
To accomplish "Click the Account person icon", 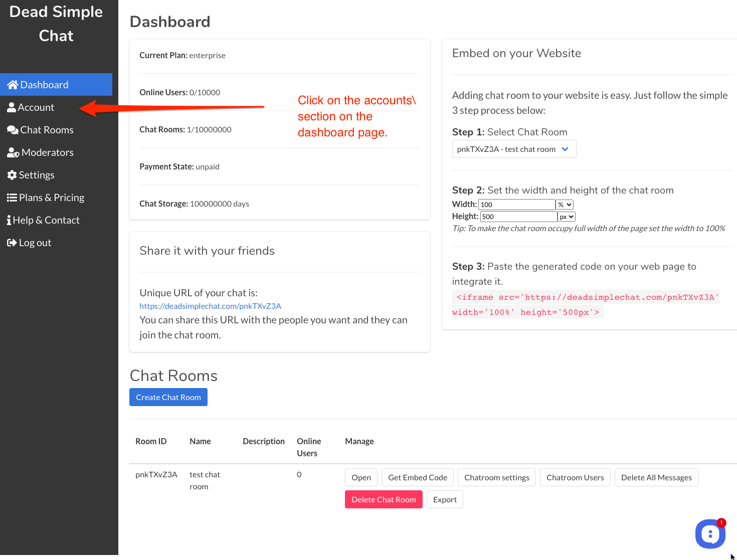I will (12, 107).
